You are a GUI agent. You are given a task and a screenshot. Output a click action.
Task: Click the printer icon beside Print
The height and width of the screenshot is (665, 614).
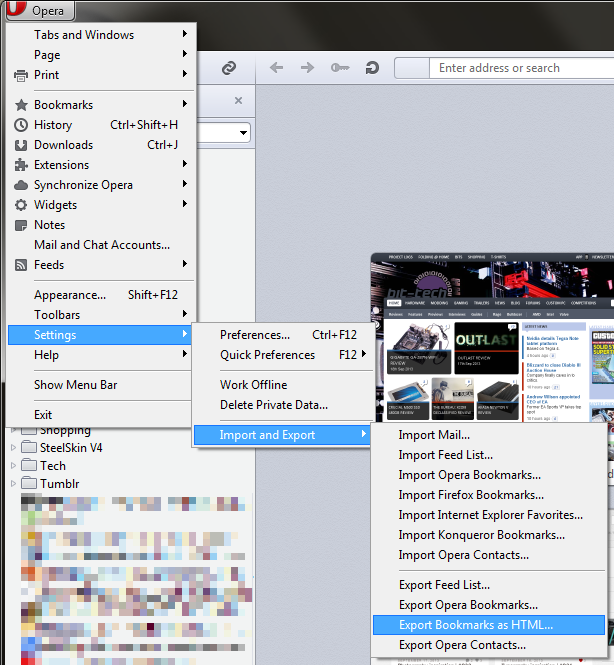click(x=21, y=75)
